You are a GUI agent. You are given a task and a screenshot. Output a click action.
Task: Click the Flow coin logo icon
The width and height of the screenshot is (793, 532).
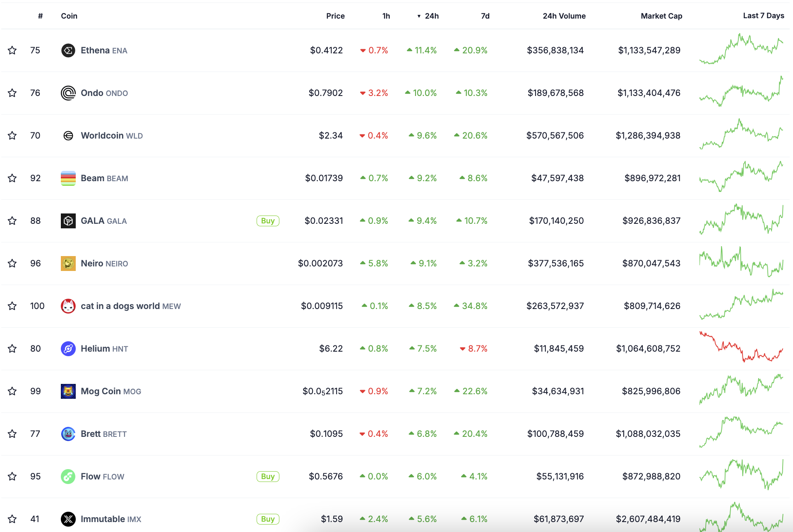[x=68, y=477]
